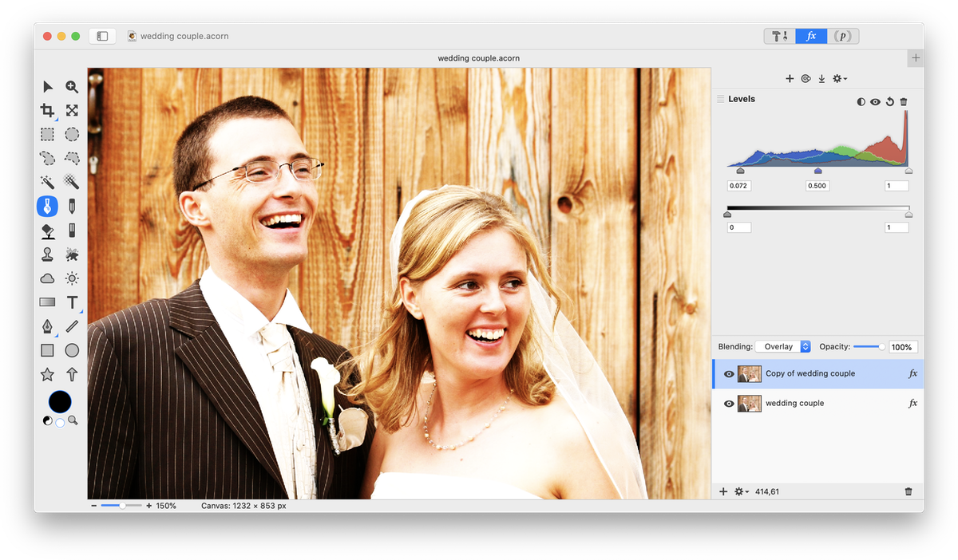Open a new tab with plus button
Screen dimensions: 958x560
point(916,58)
